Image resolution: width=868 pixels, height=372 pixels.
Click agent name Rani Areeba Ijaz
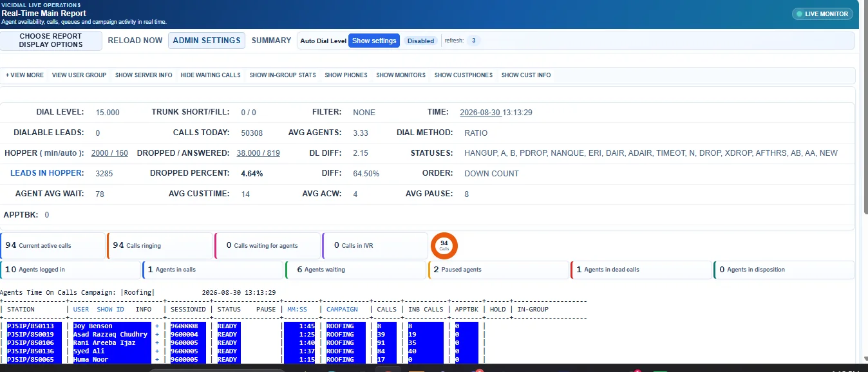pos(104,343)
